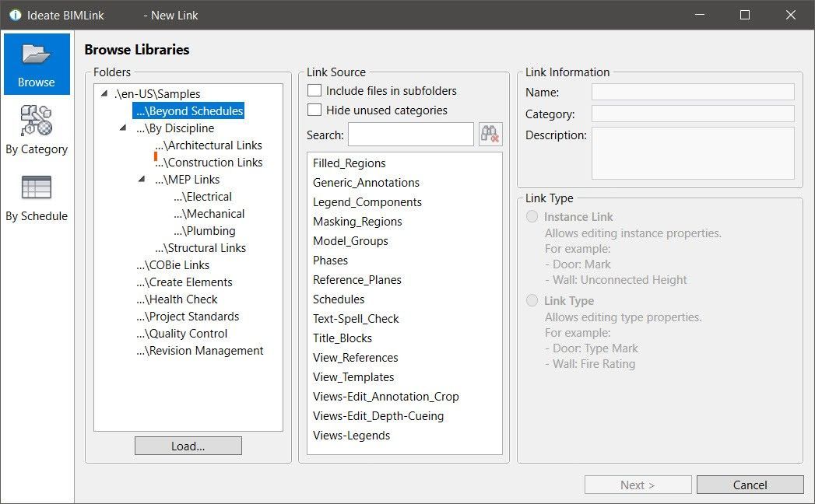
Task: Select Views-Legends link
Action: [x=351, y=436]
